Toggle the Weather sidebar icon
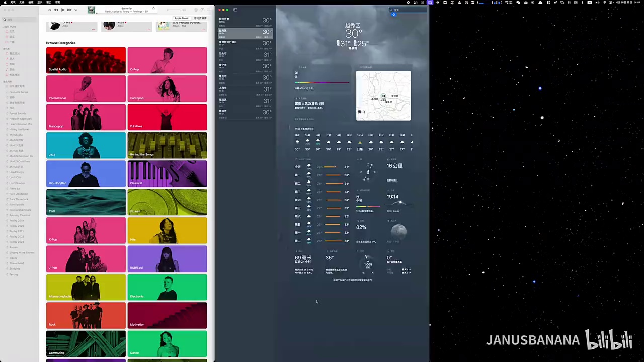Viewport: 644px width, 362px height. [235, 10]
